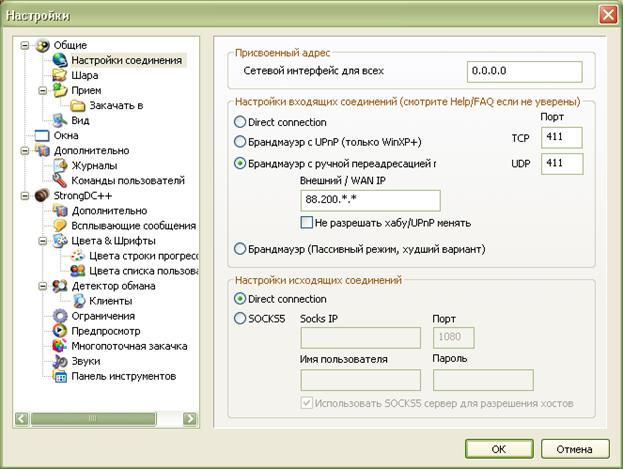Select the SOCKS5 outgoing connection option

click(x=240, y=319)
